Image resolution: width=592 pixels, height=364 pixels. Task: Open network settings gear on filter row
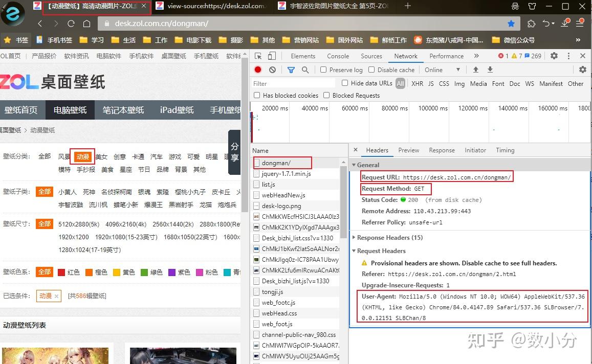pyautogui.click(x=583, y=70)
